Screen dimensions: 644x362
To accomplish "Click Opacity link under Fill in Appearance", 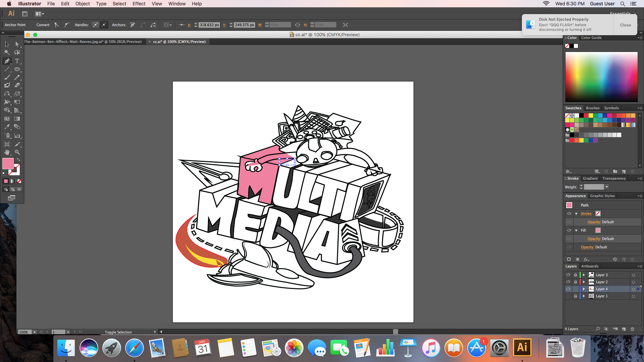I will pyautogui.click(x=594, y=239).
